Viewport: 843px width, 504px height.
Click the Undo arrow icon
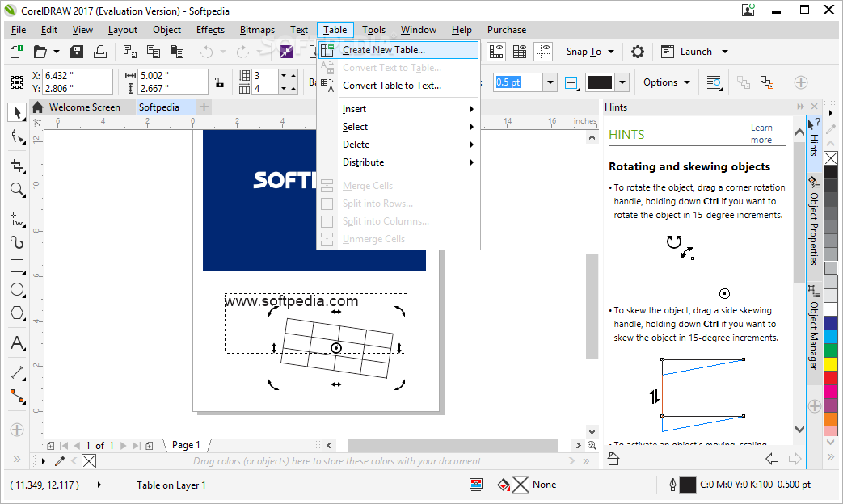(x=207, y=52)
